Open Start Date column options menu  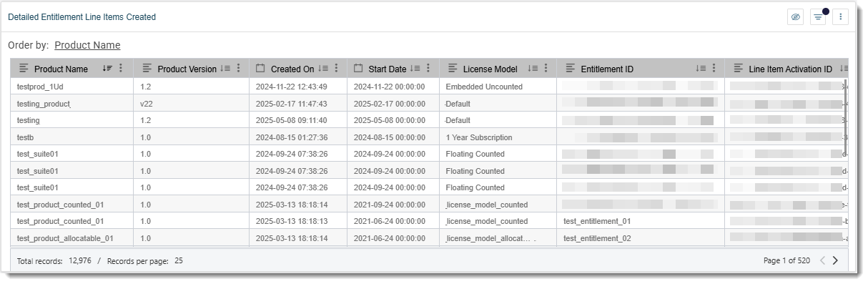(x=428, y=69)
